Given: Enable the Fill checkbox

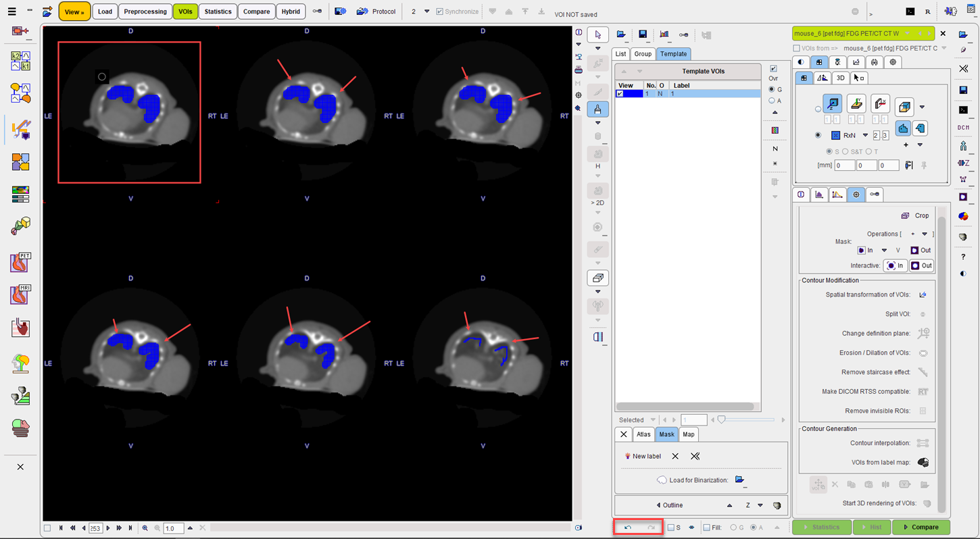Looking at the screenshot, I should point(706,528).
